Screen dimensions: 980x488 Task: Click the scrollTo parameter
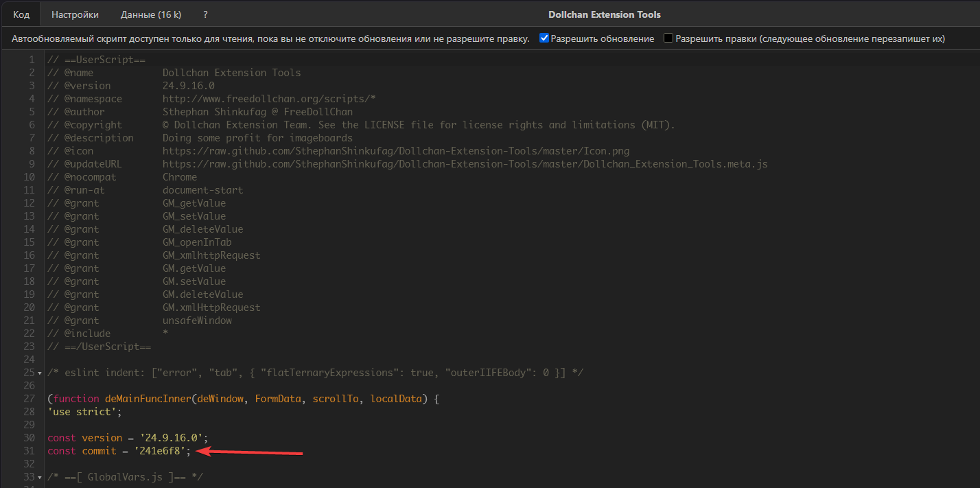[x=336, y=399]
